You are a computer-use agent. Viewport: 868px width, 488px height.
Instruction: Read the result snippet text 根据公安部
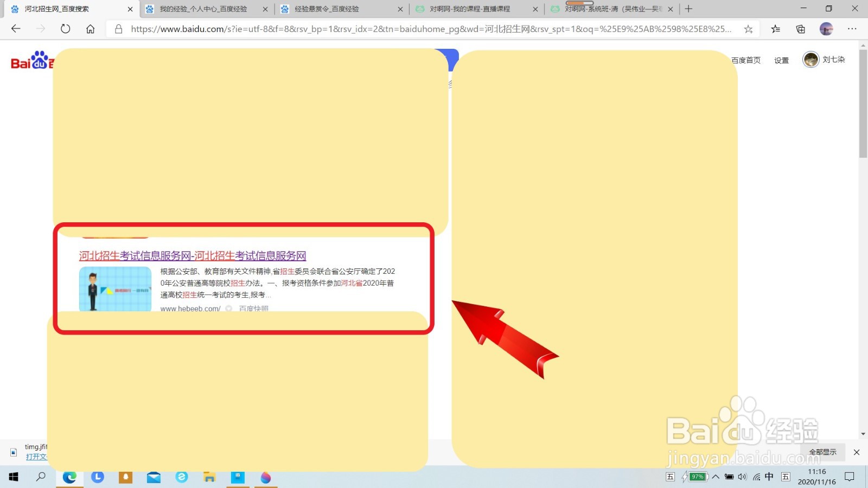point(278,283)
